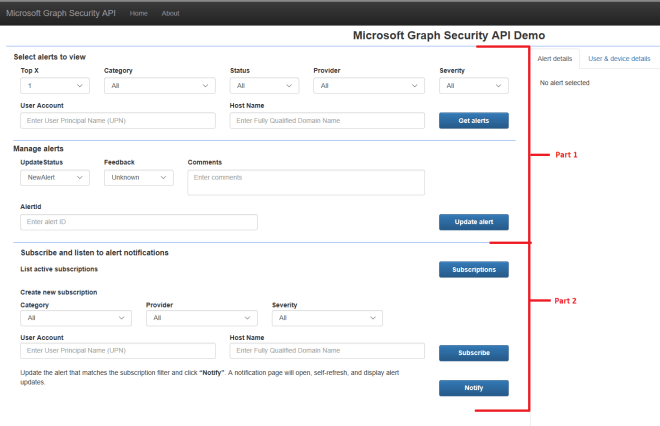
Task: Go to Home in the navigation bar
Action: click(x=138, y=13)
